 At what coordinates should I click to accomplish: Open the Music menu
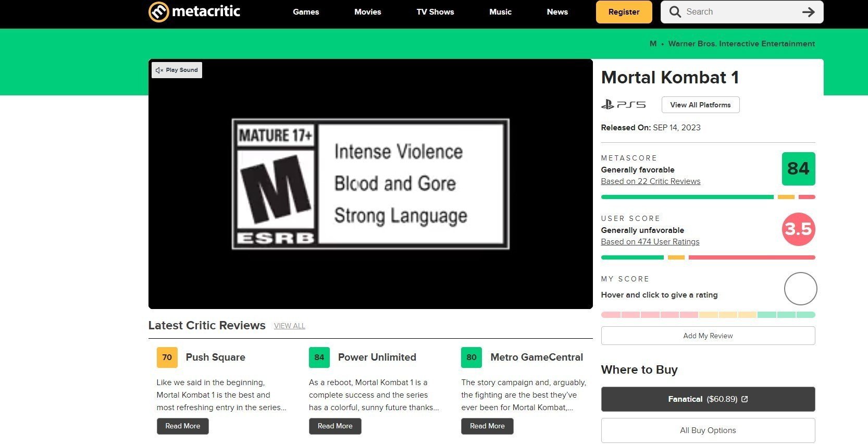click(x=500, y=12)
